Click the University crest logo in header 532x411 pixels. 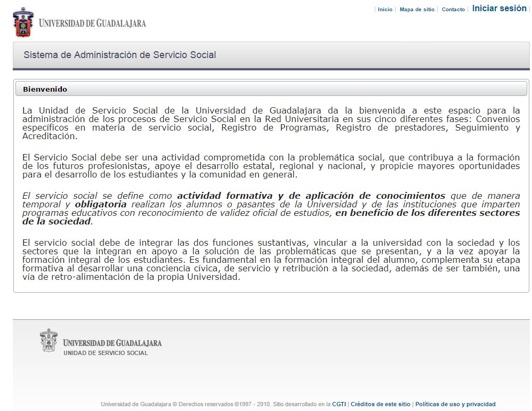[23, 22]
